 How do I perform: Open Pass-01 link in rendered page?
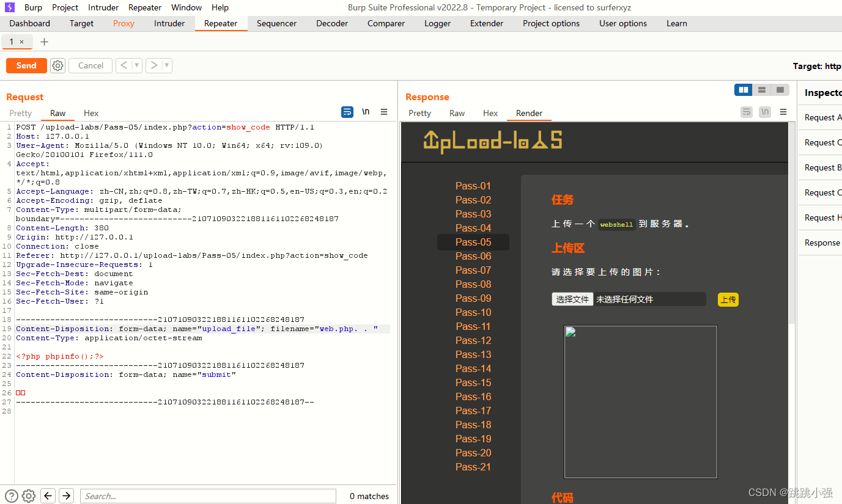pos(473,186)
